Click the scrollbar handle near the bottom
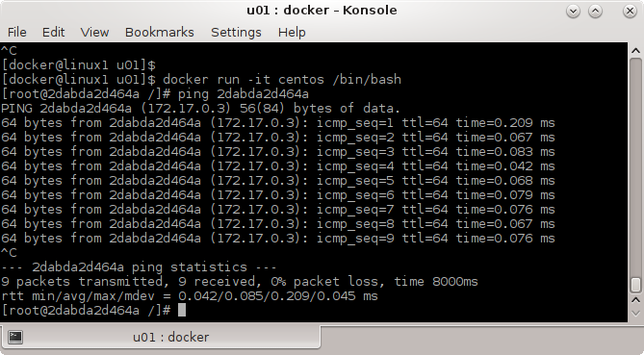Screen dimensions: 644x355 (635, 285)
